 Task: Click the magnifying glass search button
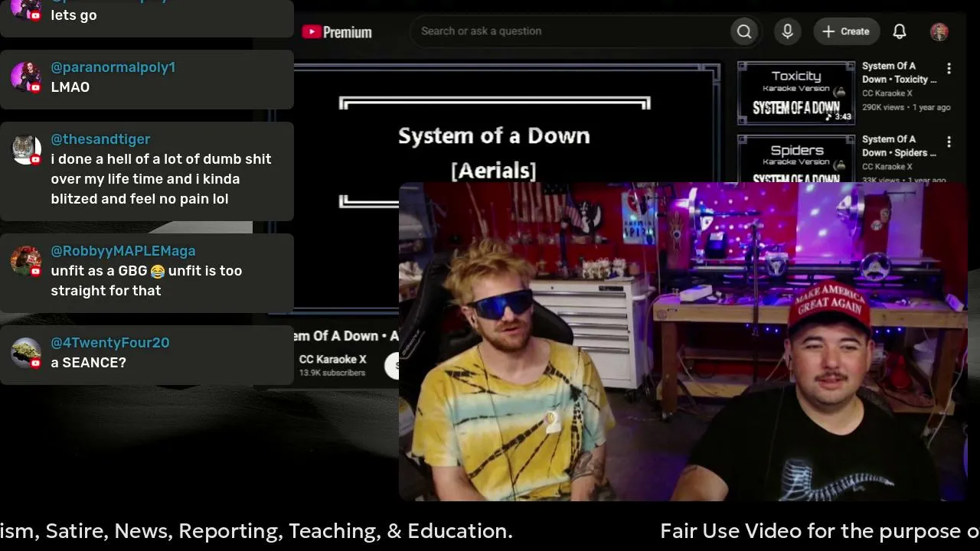744,31
